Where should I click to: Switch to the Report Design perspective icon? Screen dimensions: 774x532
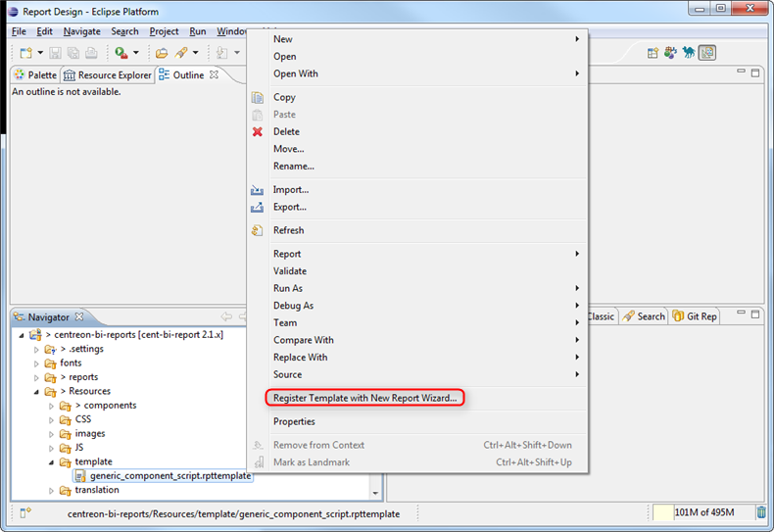click(706, 53)
